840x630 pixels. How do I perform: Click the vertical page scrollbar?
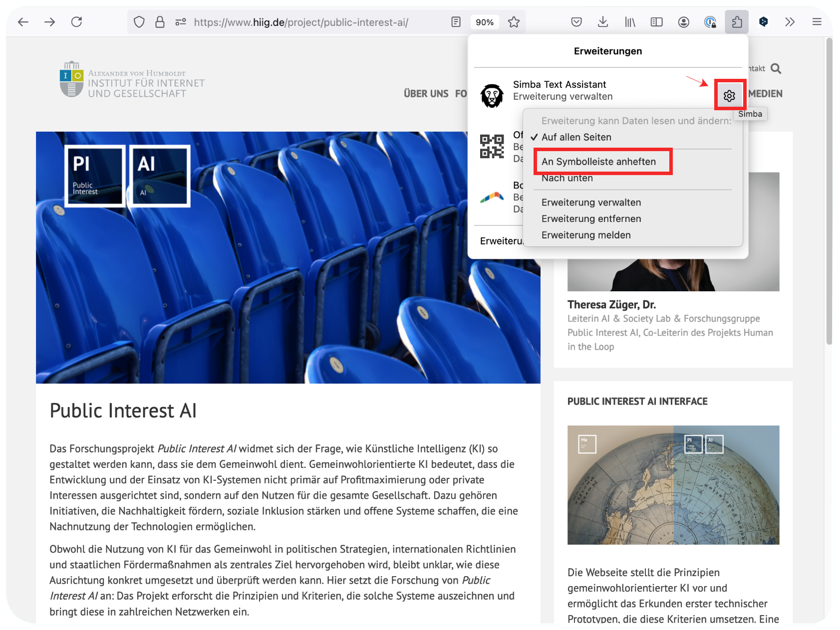pos(829,192)
